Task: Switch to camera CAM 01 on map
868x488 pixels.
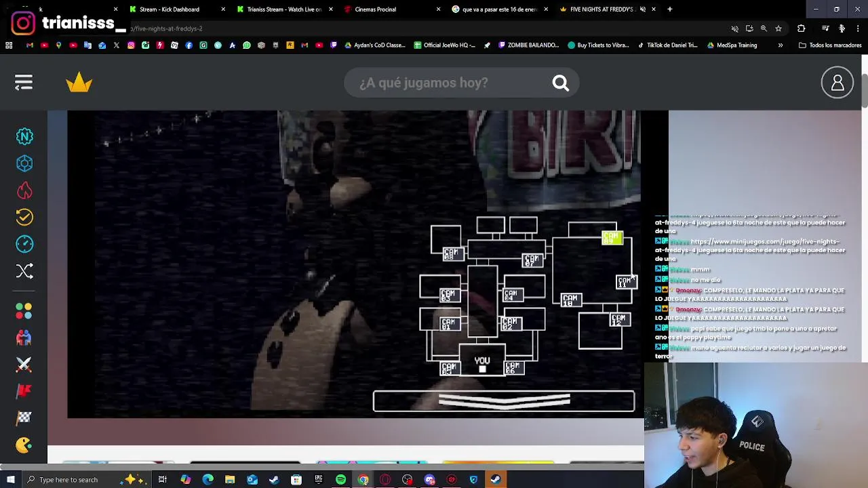Action: tap(449, 323)
